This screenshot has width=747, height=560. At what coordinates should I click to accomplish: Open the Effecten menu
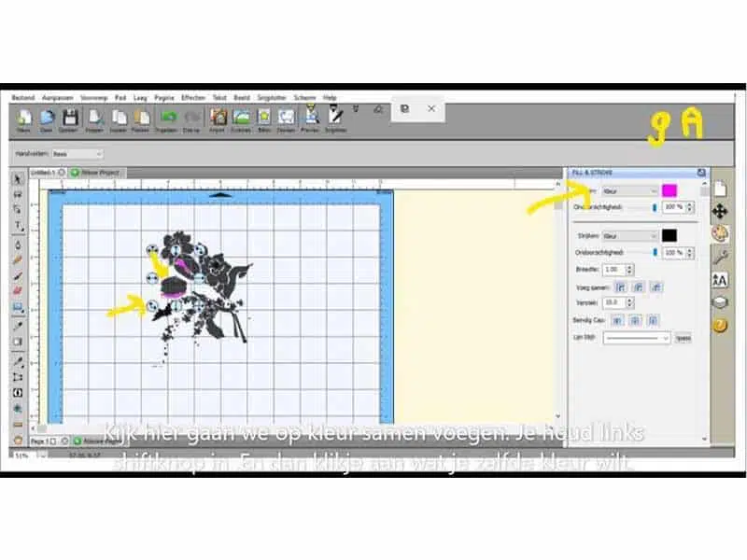click(x=193, y=98)
